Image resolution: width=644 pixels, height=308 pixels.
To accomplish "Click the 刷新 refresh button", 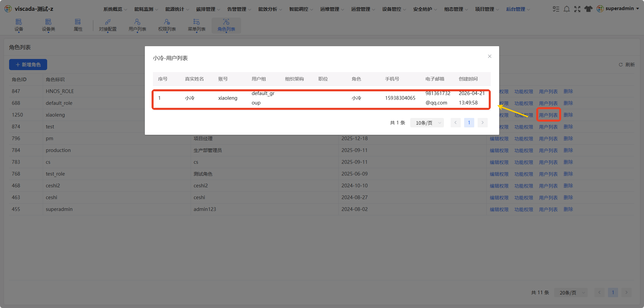I will (627, 65).
